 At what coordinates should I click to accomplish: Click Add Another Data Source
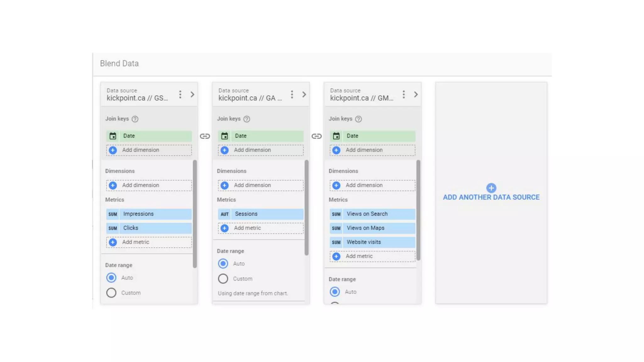coord(491,197)
